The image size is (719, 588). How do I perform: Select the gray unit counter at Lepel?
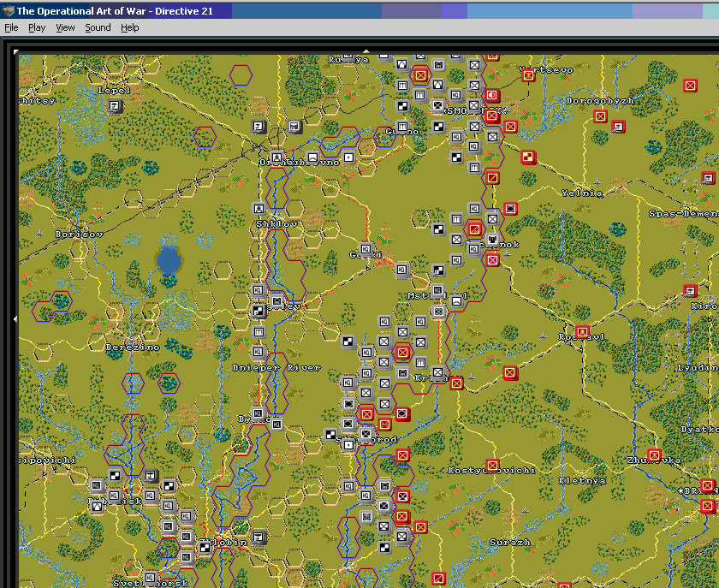coord(115,106)
